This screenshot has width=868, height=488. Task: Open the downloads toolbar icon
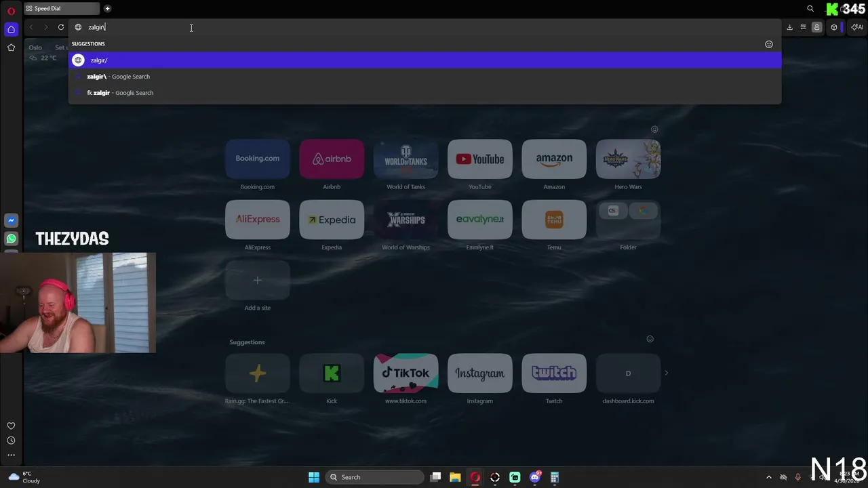pyautogui.click(x=789, y=27)
